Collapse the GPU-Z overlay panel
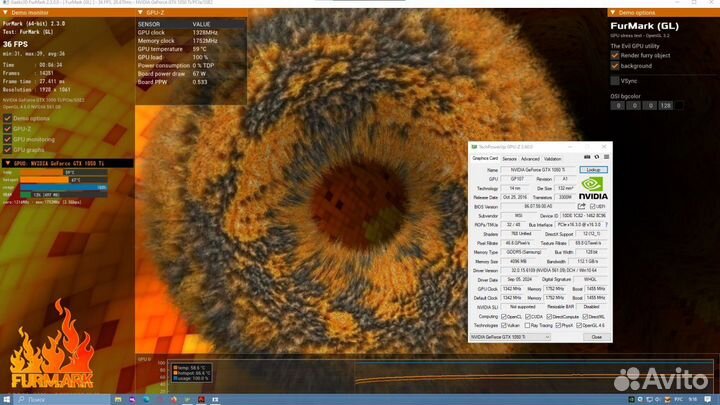Viewport: 720px width, 405px height. (x=141, y=13)
